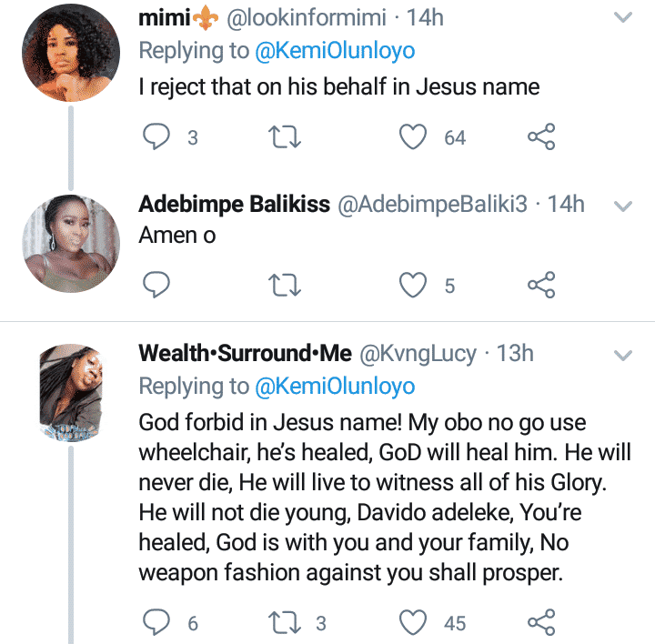
Task: Like mimi's tweet with 64 likes
Action: 415,137
